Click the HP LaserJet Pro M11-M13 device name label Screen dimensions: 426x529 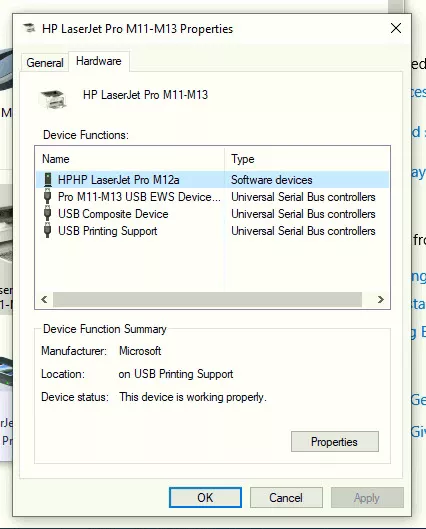145,95
